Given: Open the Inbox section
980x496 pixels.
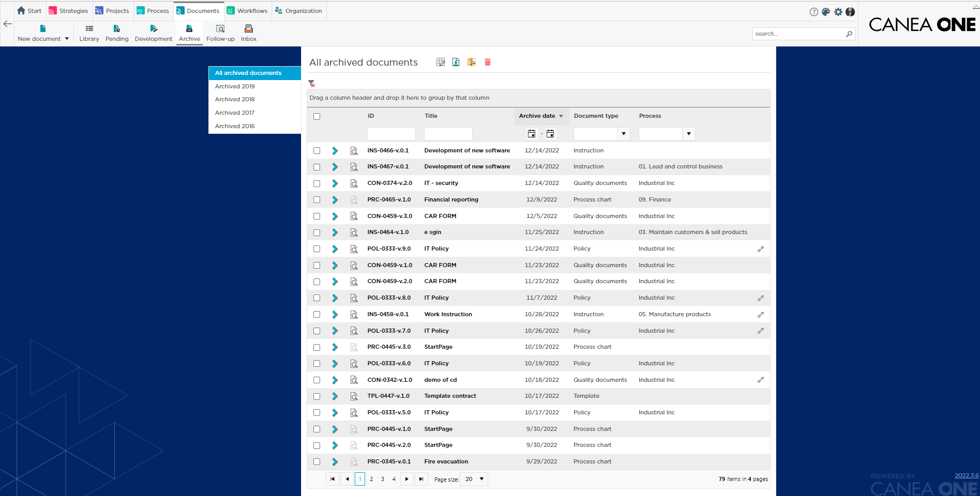Looking at the screenshot, I should tap(248, 33).
